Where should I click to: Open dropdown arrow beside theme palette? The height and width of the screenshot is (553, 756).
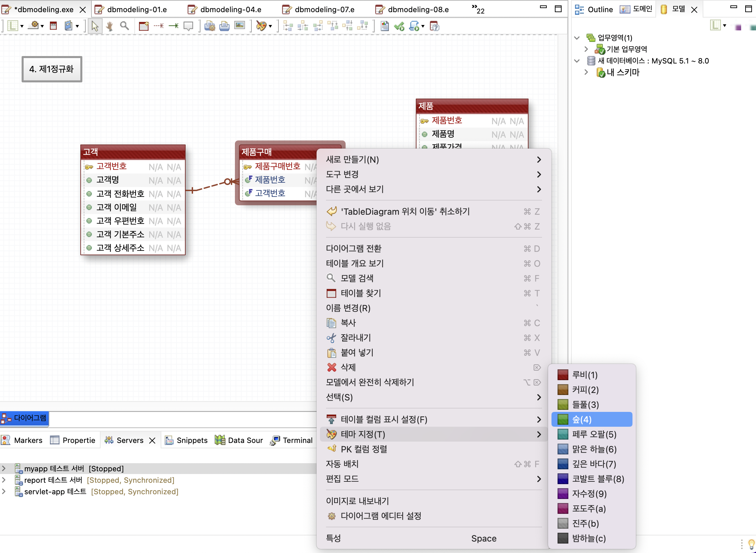pos(270,26)
